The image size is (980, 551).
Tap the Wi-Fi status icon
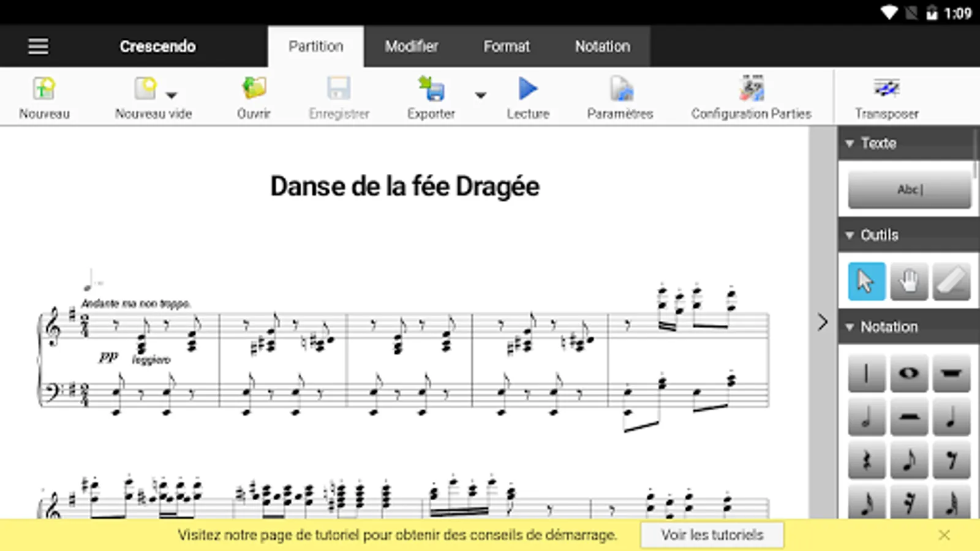click(889, 13)
